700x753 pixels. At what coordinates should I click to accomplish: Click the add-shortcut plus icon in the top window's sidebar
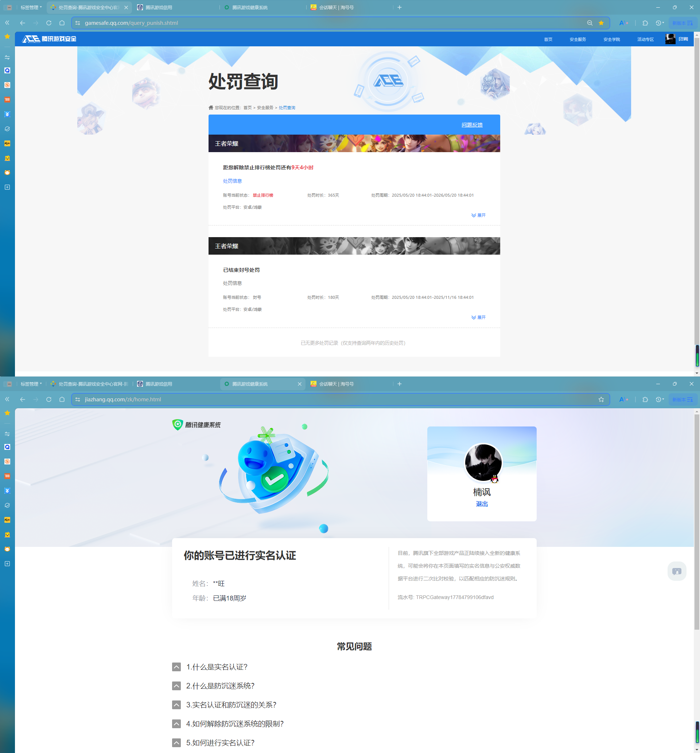(x=7, y=187)
